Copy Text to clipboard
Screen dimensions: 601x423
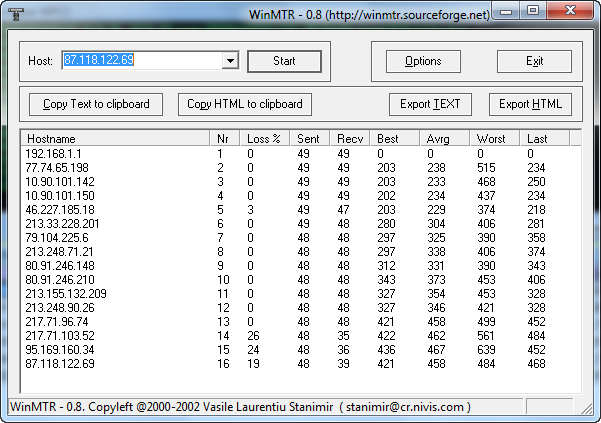coord(96,104)
